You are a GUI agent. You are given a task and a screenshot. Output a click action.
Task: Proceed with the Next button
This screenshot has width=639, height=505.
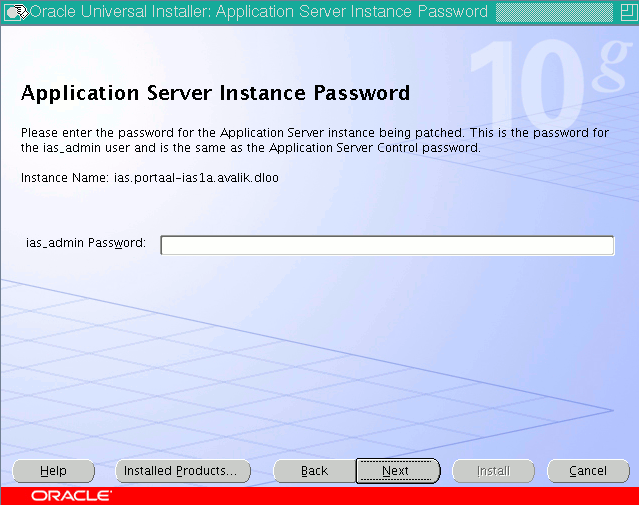(398, 471)
